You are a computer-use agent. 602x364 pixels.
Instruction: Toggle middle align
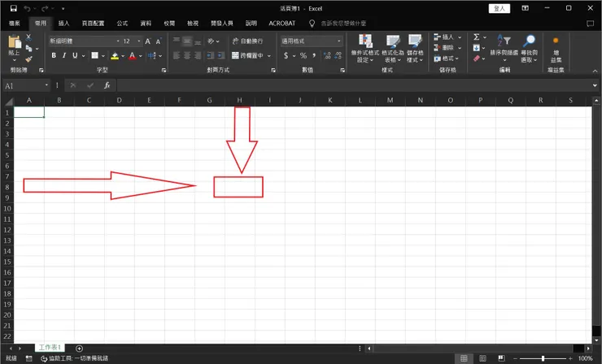tap(187, 41)
